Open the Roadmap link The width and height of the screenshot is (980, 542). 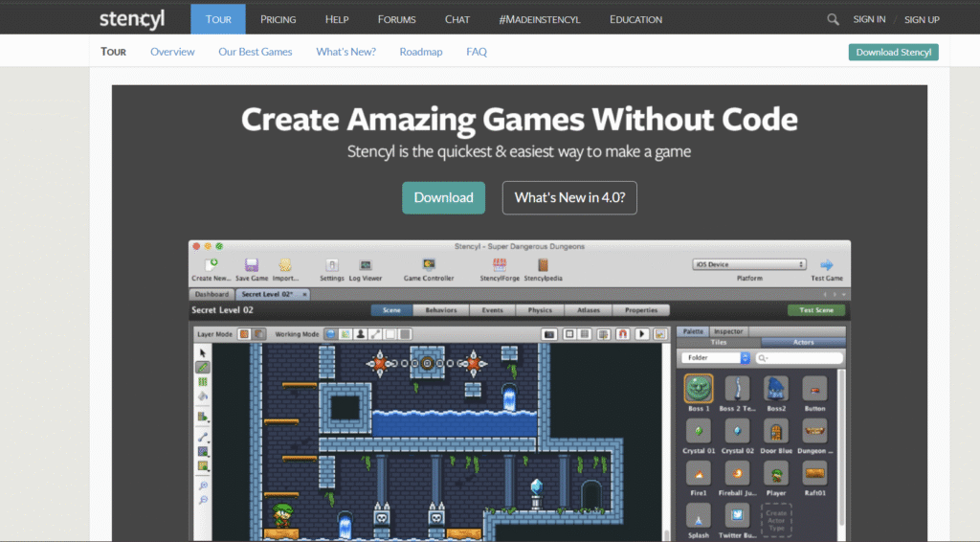pyautogui.click(x=420, y=52)
